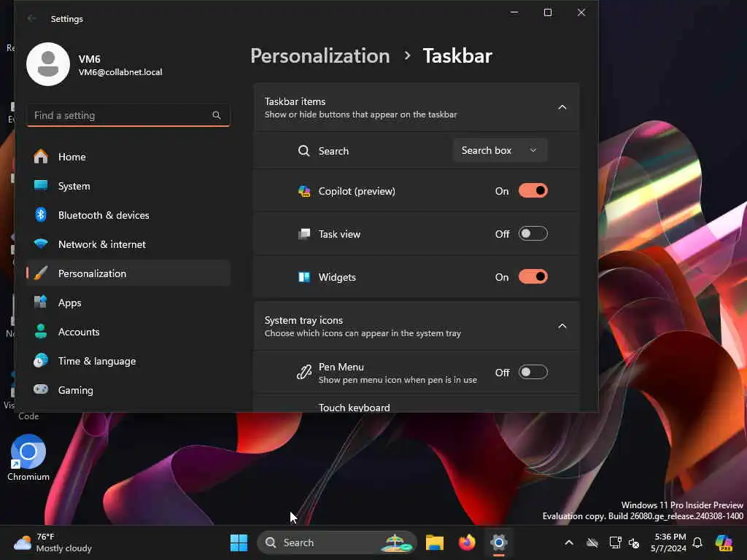Click inside Find a setting field
Viewport: 747px width, 560px height.
tap(128, 115)
